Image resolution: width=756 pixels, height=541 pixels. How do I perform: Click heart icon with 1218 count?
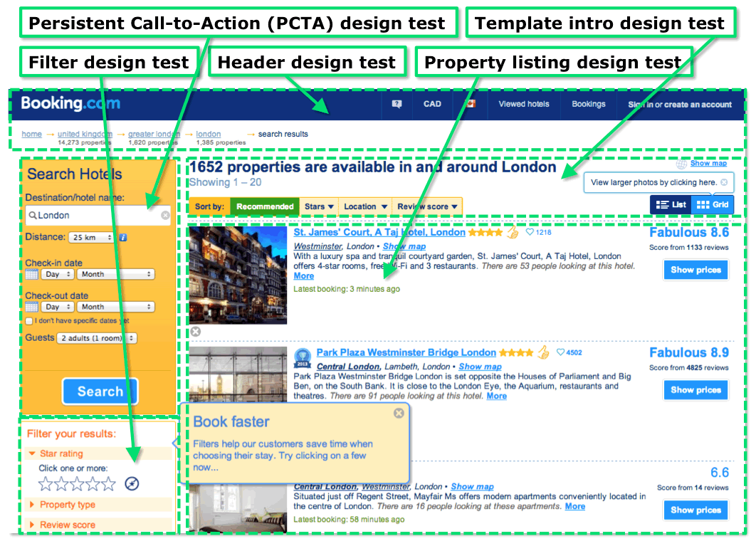point(530,232)
